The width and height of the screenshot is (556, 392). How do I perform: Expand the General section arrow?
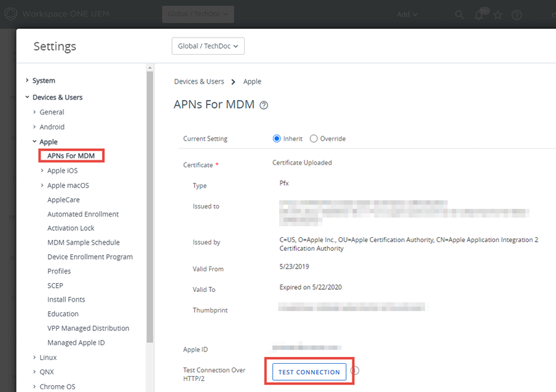coord(34,112)
